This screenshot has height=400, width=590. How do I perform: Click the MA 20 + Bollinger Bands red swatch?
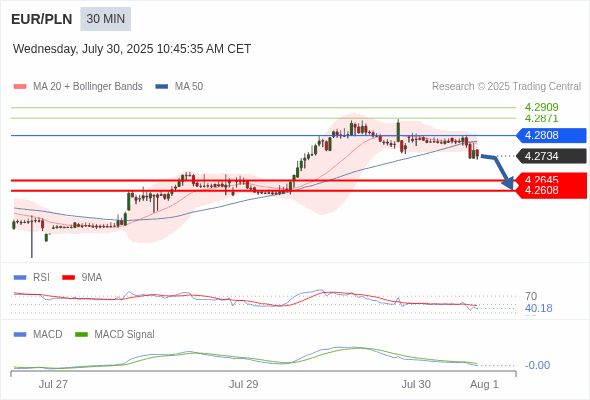tap(20, 87)
